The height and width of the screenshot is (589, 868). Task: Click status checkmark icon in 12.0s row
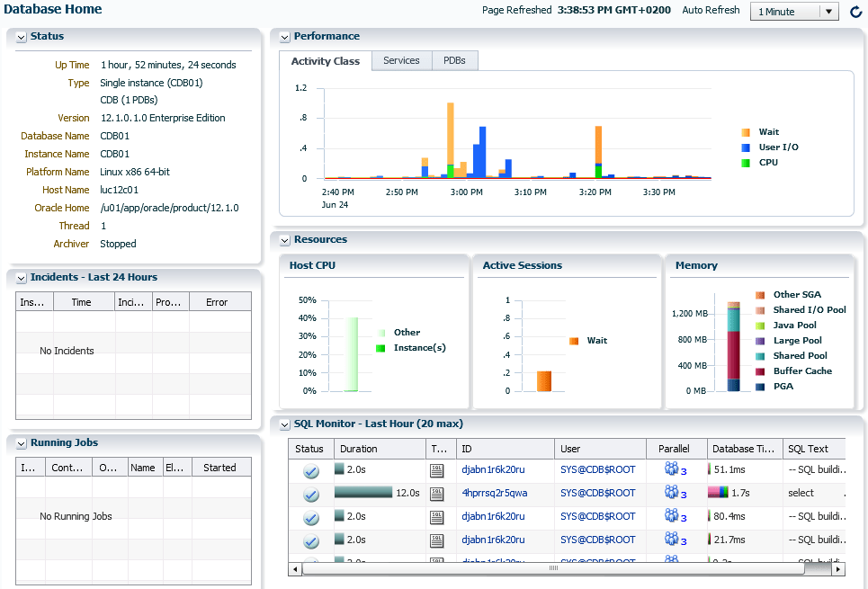pos(311,494)
